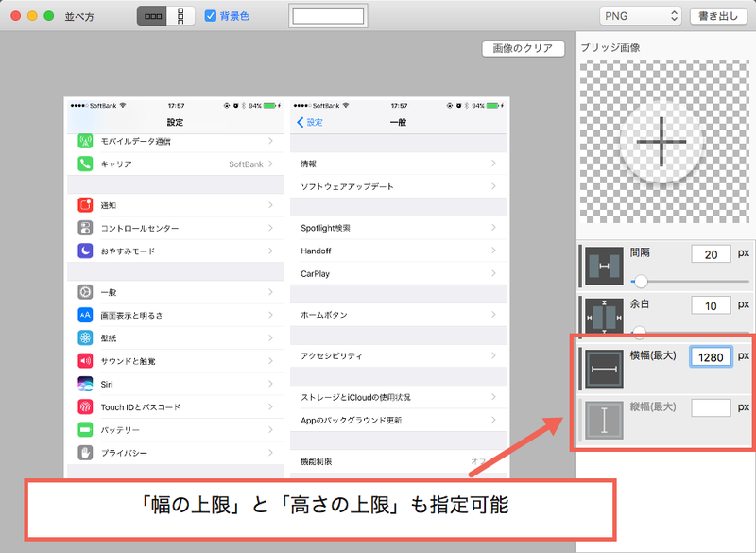Click the 余白 margin icon
756x553 pixels.
click(x=604, y=316)
